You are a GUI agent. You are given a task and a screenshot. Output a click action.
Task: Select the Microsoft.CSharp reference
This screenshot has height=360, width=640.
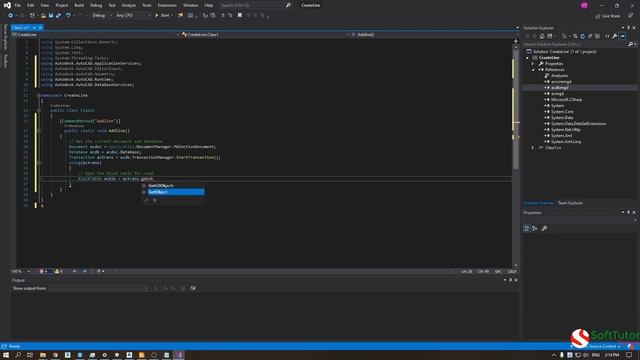tap(566, 100)
